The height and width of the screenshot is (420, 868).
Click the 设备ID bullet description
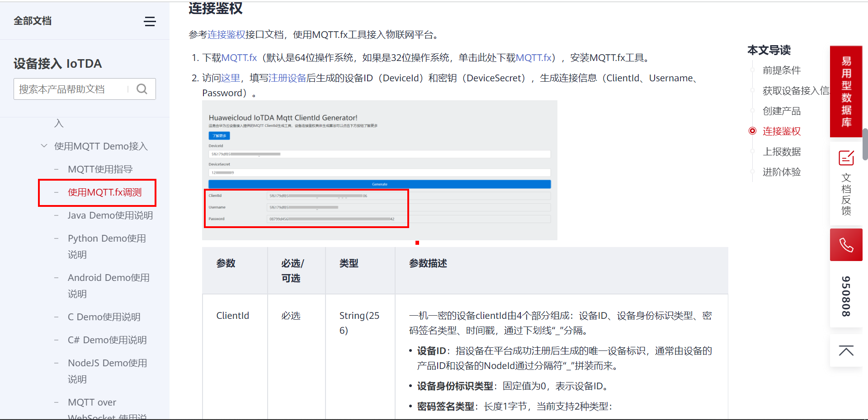(564, 358)
